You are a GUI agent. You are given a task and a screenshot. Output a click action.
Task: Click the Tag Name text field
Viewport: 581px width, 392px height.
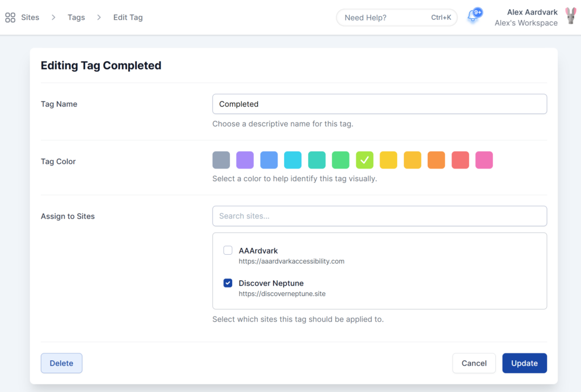(x=379, y=104)
